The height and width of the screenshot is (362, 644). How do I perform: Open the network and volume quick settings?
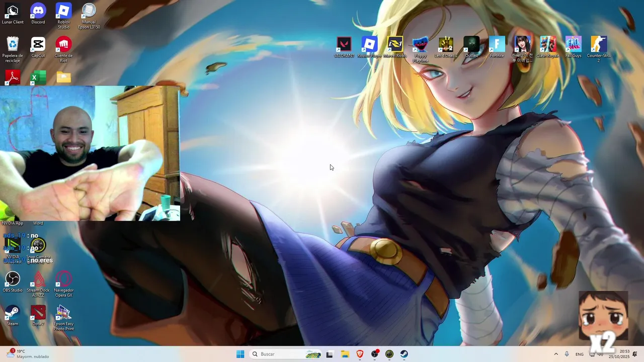(596, 354)
